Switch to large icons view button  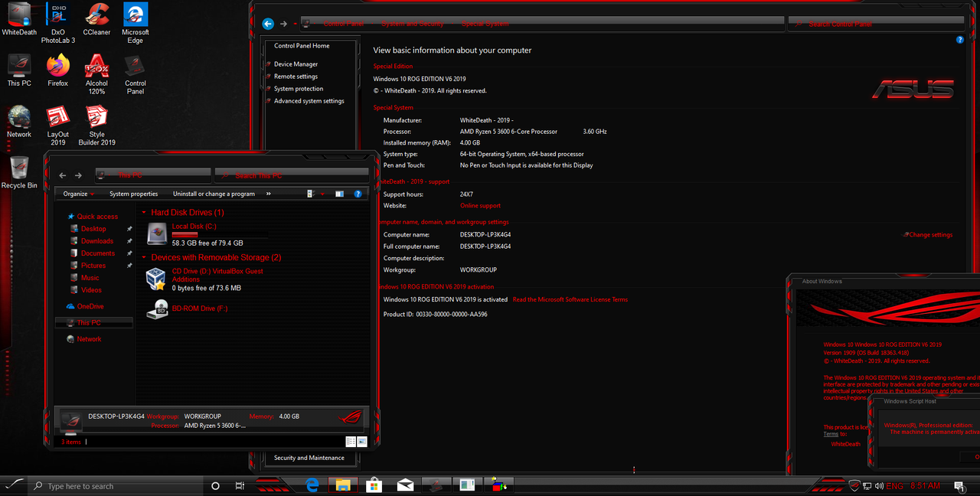tap(362, 442)
